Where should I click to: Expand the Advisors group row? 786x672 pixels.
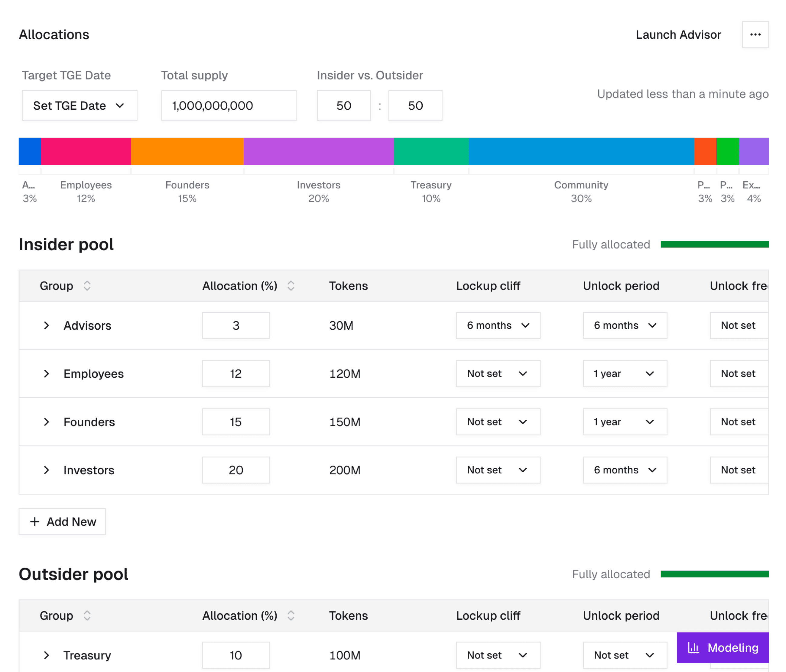[46, 325]
